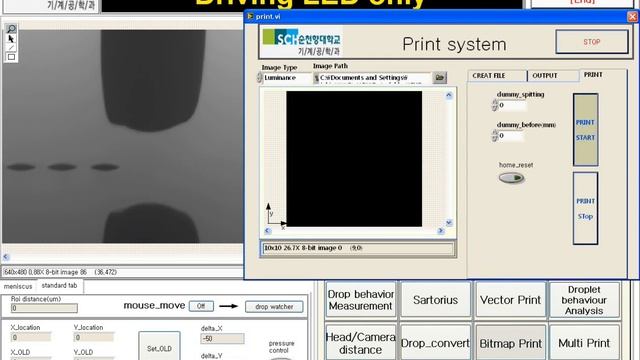This screenshot has width=640, height=360.
Task: Click the Image Path text field
Action: [x=372, y=78]
